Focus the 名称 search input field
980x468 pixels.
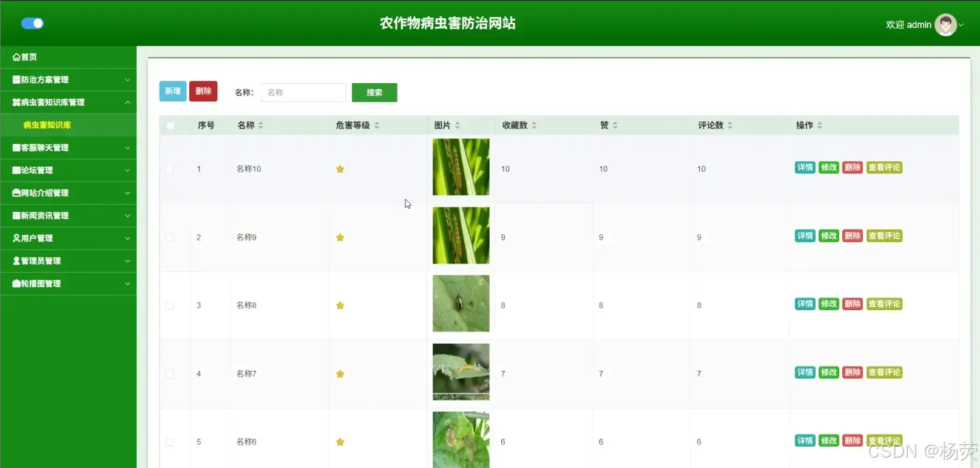click(303, 92)
